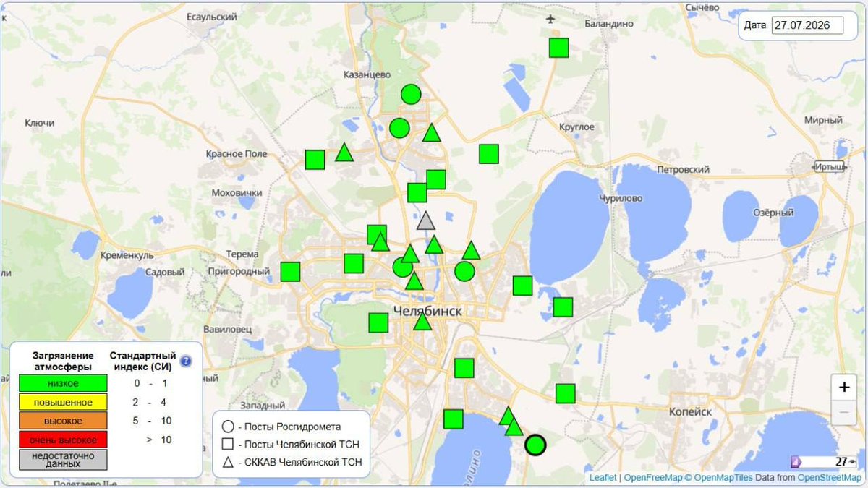Click the minus zoom-out button
This screenshot has width=868, height=488.
coord(843,412)
